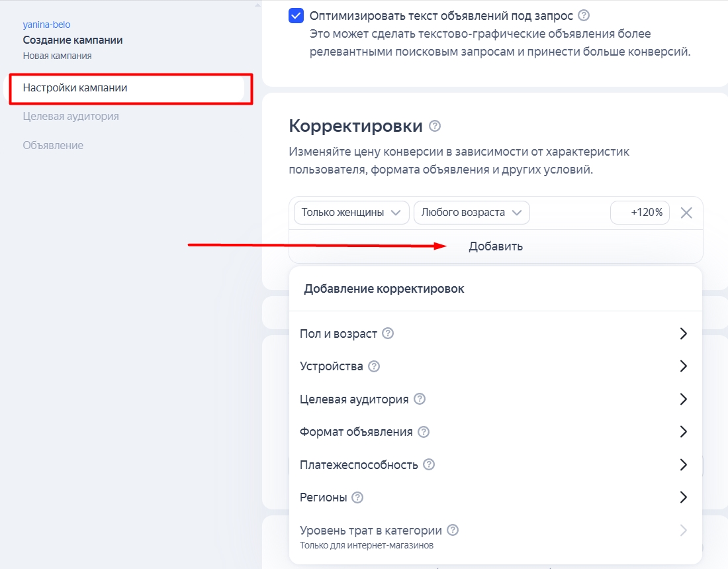The image size is (728, 569).
Task: Expand Пол и возраст chevron arrow
Action: tap(684, 334)
